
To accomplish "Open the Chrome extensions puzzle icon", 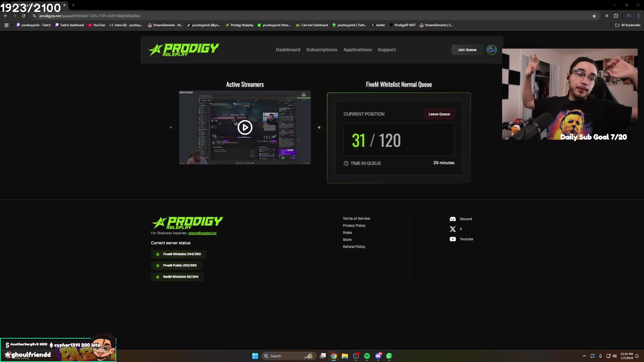I will click(x=616, y=16).
